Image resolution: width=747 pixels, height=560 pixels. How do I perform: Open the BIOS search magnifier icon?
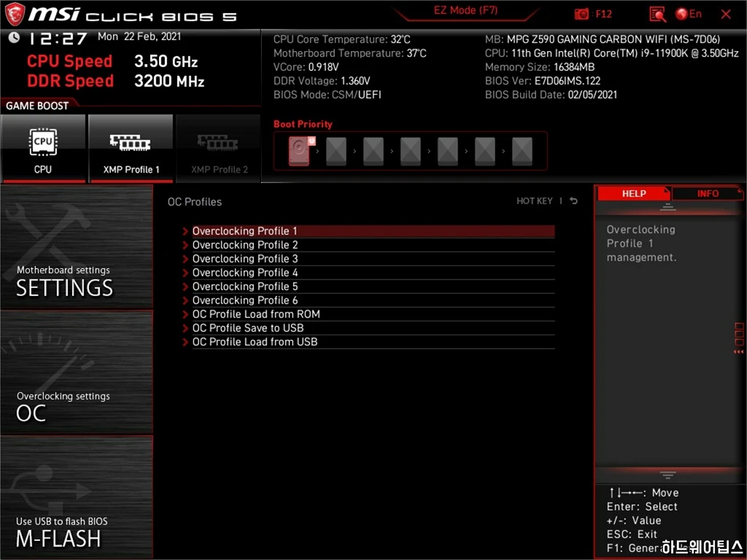coord(657,15)
